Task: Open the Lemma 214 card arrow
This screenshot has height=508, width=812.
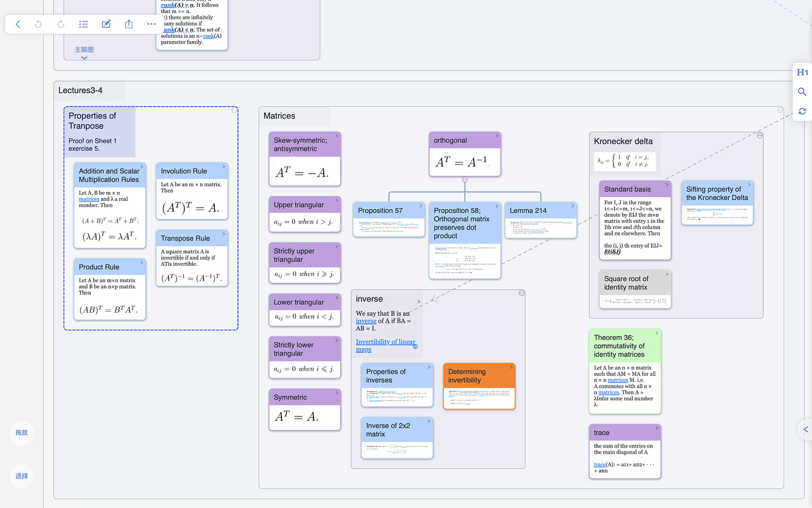Action: tap(572, 206)
